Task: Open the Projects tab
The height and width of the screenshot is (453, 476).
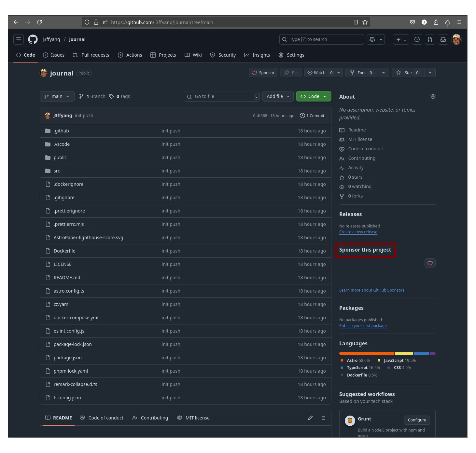Action: (x=163, y=55)
